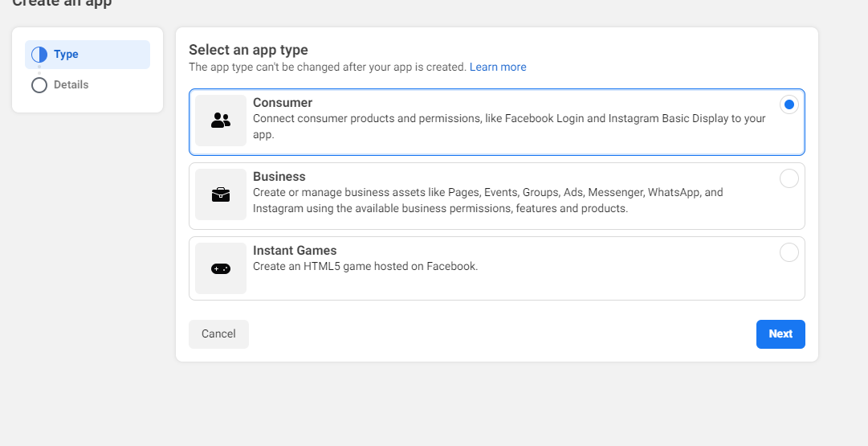Click the half-filled circle icon beside Type
This screenshot has width=868, height=446.
[39, 55]
